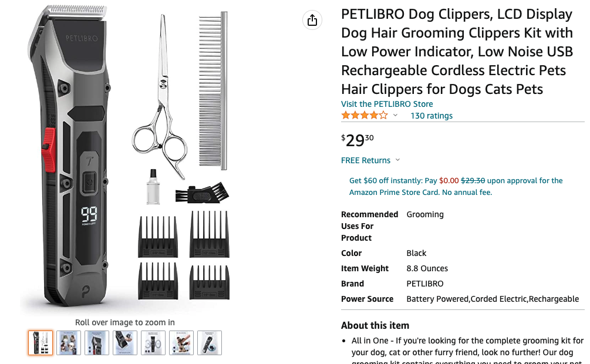590x364 pixels.
Task: Select the first product thumbnail
Action: pos(40,342)
